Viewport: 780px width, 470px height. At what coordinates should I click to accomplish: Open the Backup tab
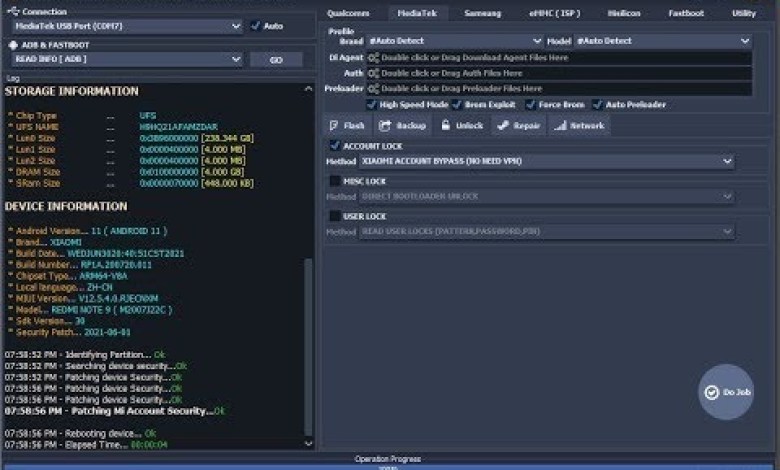coord(402,126)
